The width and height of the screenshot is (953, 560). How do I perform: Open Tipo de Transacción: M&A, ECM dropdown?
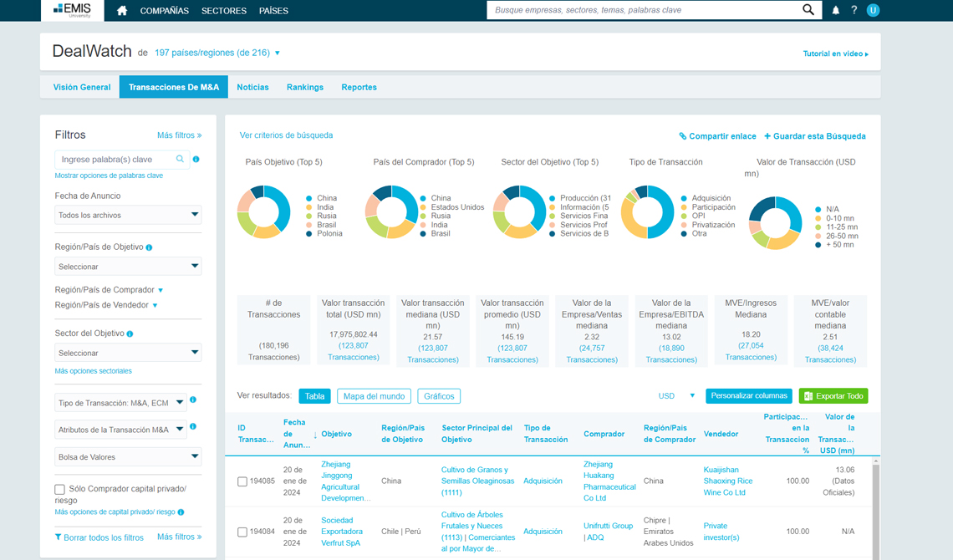pyautogui.click(x=120, y=403)
